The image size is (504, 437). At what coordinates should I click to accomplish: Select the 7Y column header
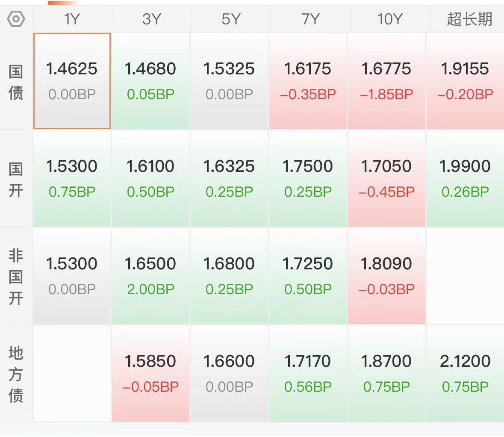coord(310,19)
